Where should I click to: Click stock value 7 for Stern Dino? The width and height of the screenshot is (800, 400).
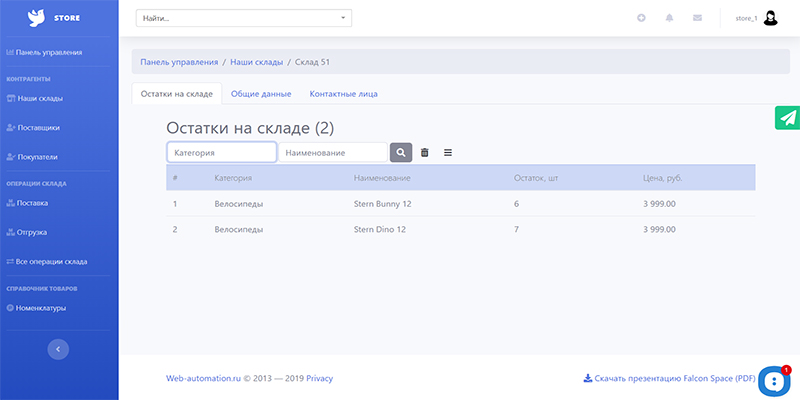(517, 230)
